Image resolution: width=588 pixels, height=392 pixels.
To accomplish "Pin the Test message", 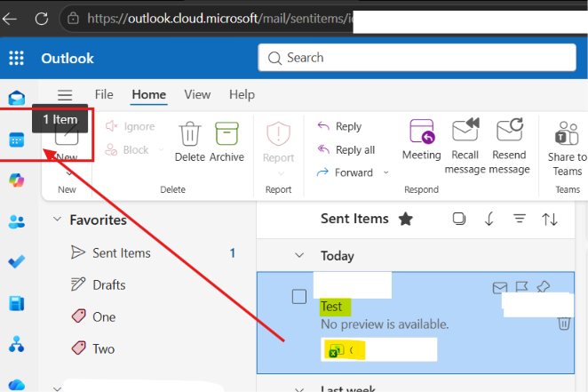I will pyautogui.click(x=543, y=287).
